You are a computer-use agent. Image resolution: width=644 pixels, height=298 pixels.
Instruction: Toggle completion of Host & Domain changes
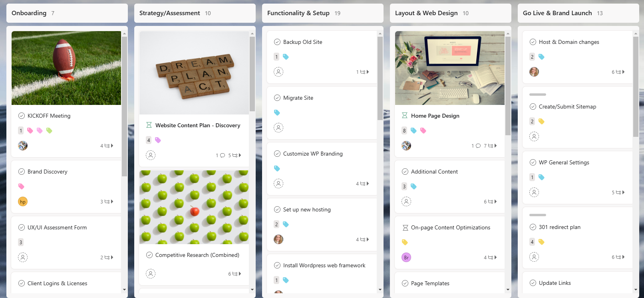(x=533, y=42)
